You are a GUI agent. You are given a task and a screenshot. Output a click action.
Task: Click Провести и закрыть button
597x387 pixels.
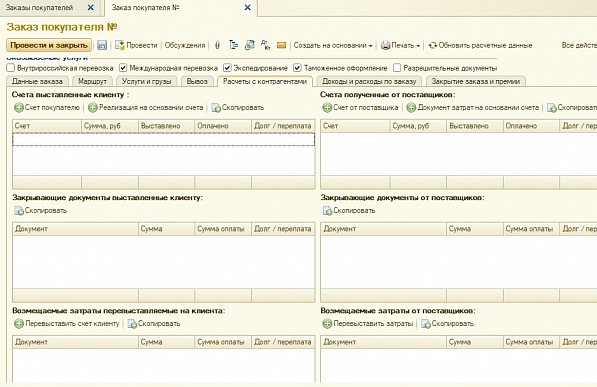49,45
